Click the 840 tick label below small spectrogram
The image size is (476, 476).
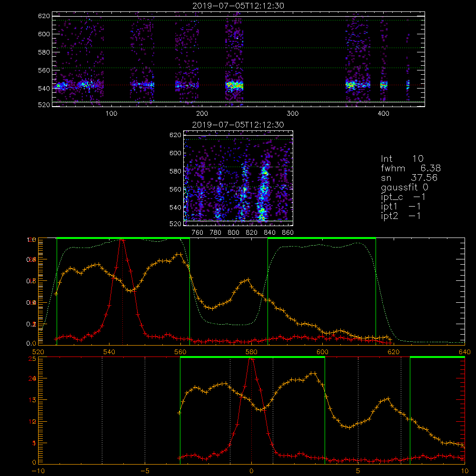[269, 233]
